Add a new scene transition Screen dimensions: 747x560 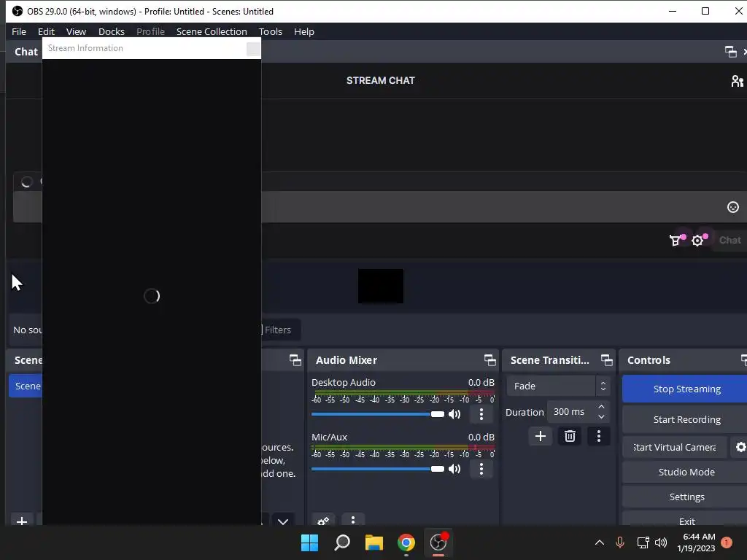coord(541,436)
